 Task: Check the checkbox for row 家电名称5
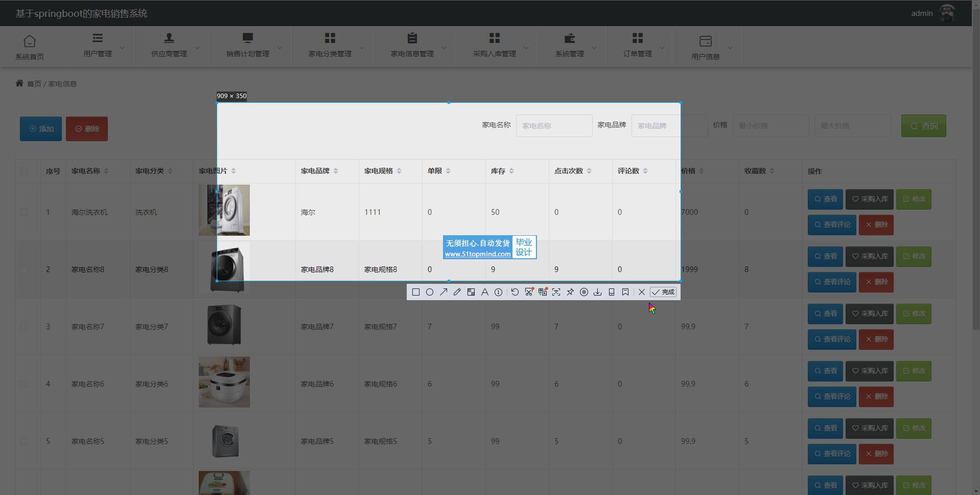pyautogui.click(x=24, y=441)
